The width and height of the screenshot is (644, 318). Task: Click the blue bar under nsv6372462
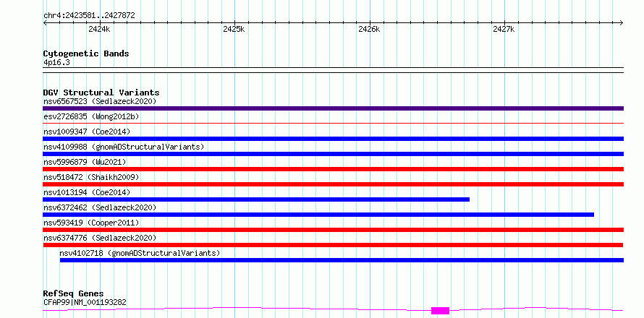pyautogui.click(x=318, y=215)
